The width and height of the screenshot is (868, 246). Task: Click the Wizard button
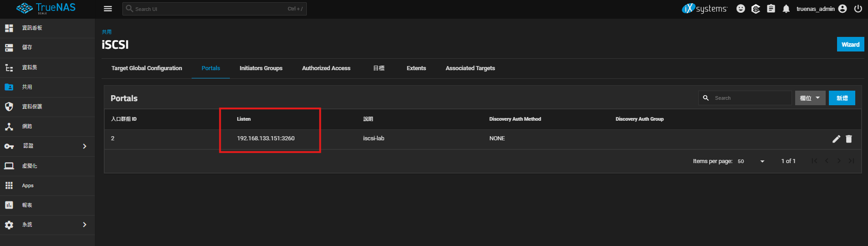point(850,44)
